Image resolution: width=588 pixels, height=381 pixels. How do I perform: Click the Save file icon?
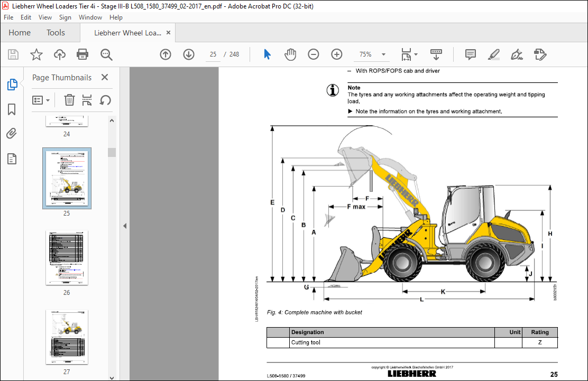coord(13,54)
